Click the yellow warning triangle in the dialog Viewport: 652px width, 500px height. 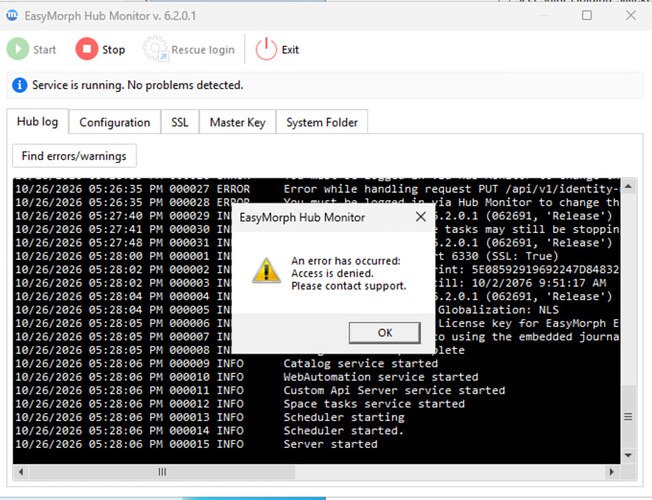point(267,271)
